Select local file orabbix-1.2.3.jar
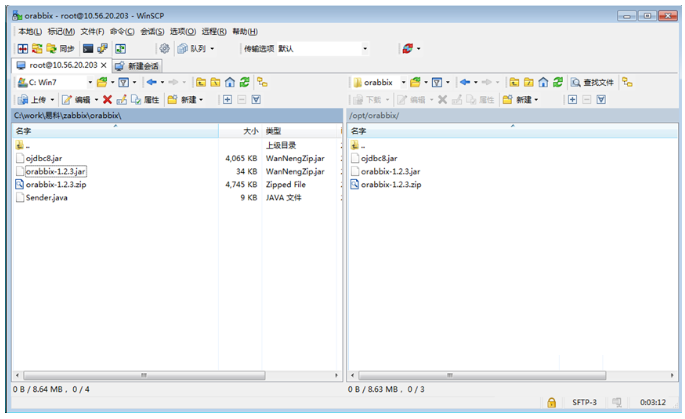 [x=55, y=171]
